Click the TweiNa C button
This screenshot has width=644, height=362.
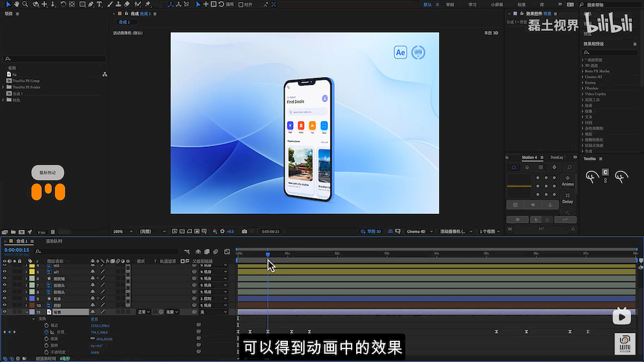(605, 172)
